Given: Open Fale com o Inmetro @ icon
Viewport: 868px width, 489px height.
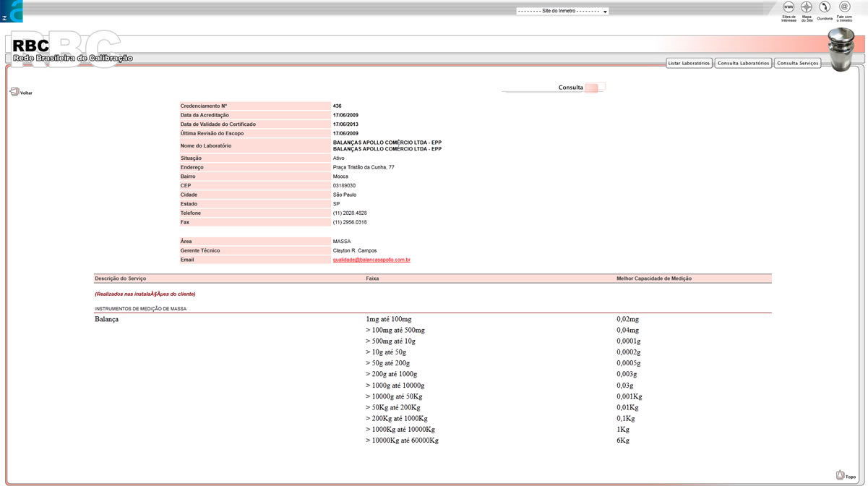Looking at the screenshot, I should 844,7.
